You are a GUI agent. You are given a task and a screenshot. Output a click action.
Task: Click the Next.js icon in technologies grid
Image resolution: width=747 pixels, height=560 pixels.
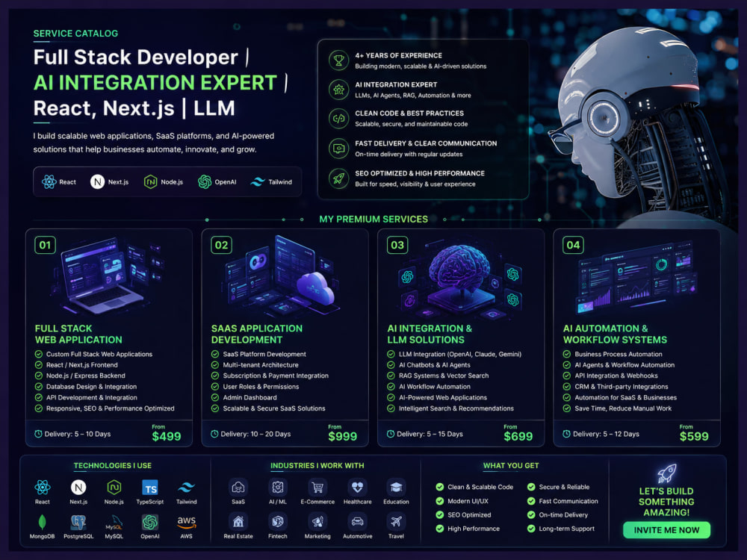pos(78,487)
